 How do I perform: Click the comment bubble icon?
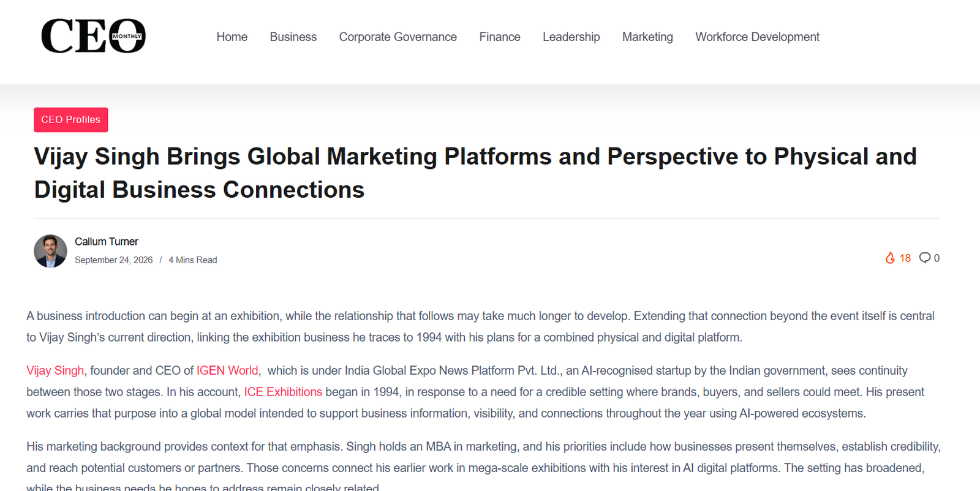925,258
